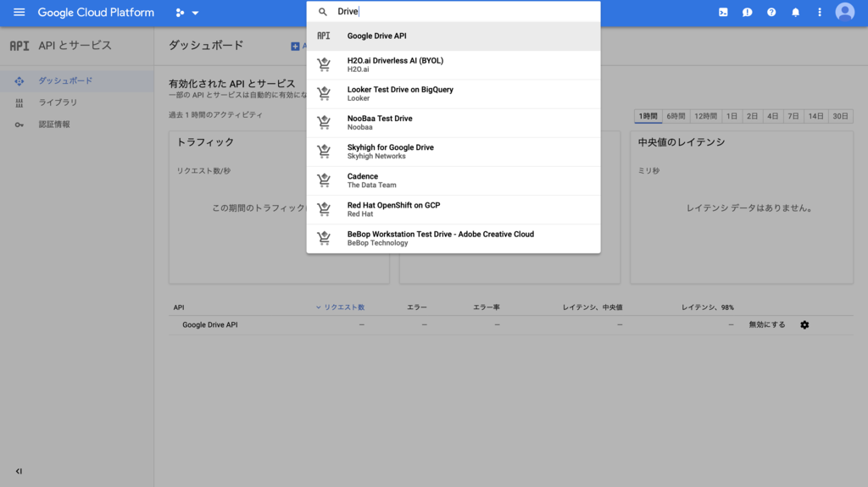Viewport: 868px width, 487px height.
Task: Click marketplace cart icon beside Skyhigh result
Action: click(x=324, y=152)
